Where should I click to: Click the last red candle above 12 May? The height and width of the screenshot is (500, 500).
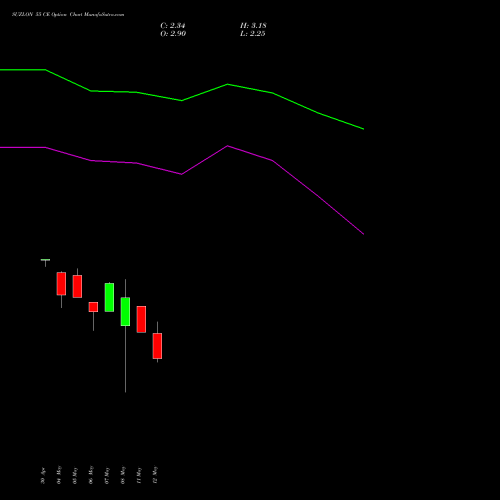click(157, 346)
